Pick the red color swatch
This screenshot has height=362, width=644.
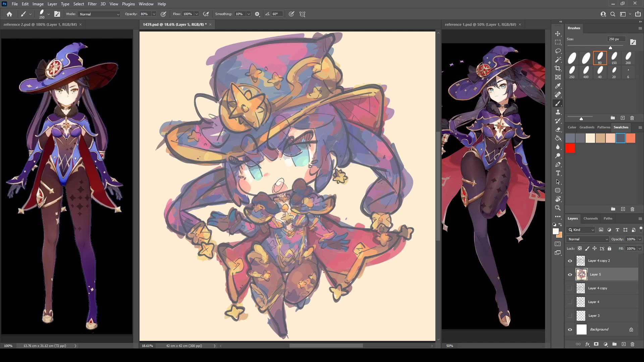tap(570, 148)
